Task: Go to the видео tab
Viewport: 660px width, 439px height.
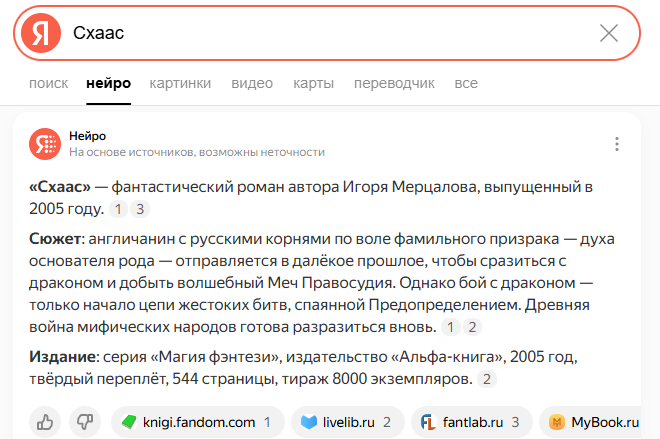Action: pos(252,83)
